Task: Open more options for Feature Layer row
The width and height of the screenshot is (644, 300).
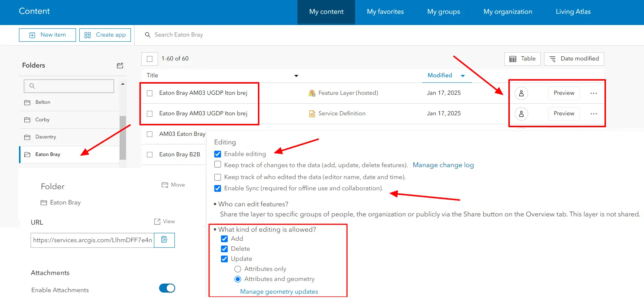Action: pos(594,93)
